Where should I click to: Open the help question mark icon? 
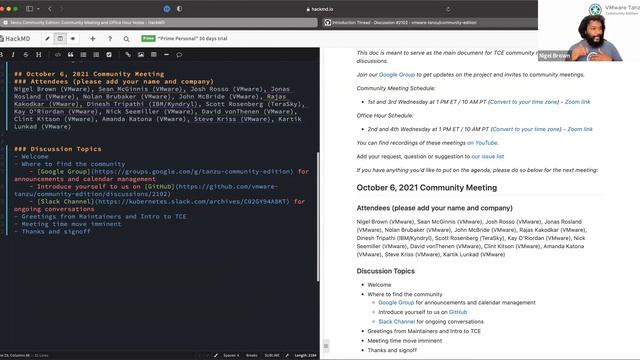pos(110,38)
